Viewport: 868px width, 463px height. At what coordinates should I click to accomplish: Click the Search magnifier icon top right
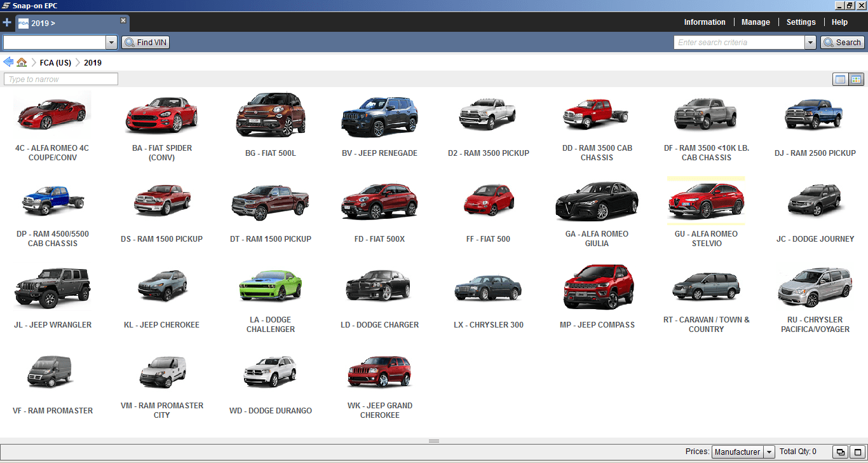[827, 42]
